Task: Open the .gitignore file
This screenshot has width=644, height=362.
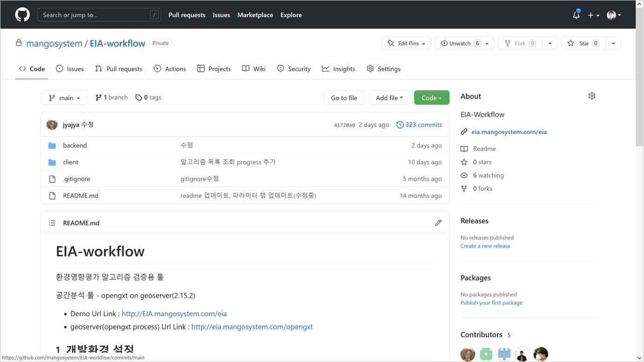Action: [x=77, y=179]
